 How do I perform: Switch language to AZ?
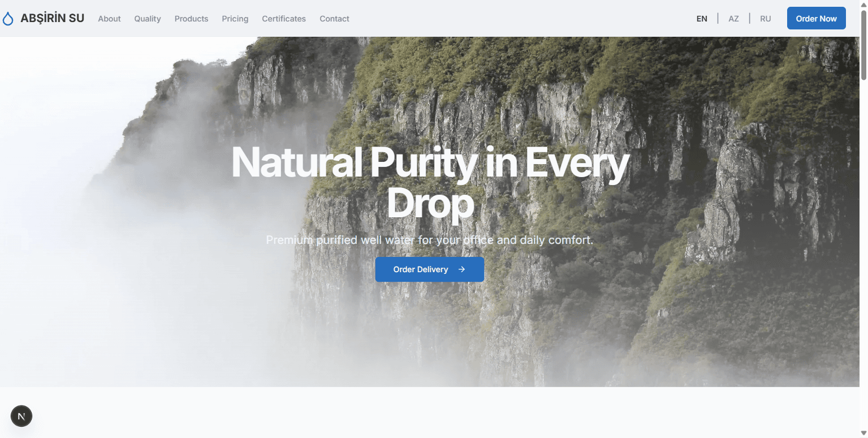point(733,19)
